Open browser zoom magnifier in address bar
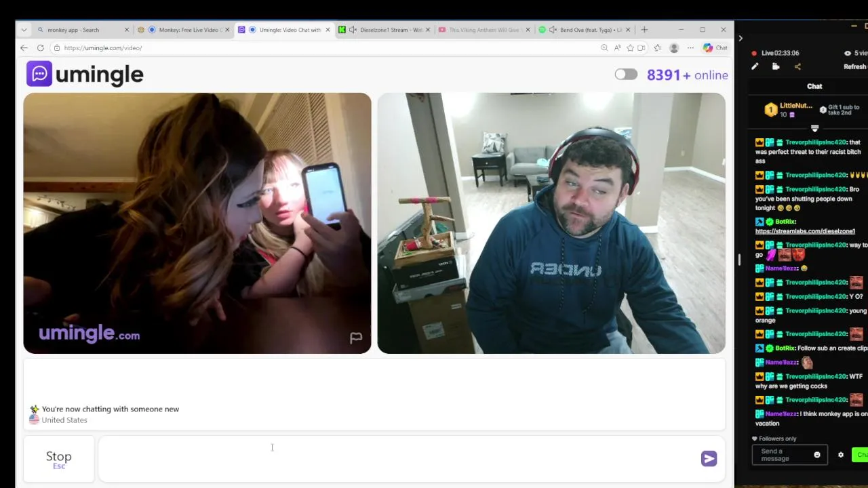 point(604,48)
